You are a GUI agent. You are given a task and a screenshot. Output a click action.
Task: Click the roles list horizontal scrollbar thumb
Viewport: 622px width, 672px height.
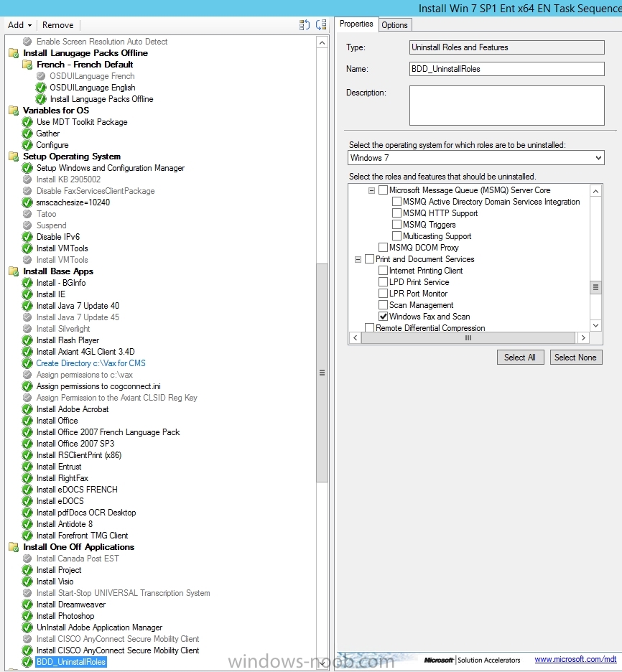(x=468, y=337)
